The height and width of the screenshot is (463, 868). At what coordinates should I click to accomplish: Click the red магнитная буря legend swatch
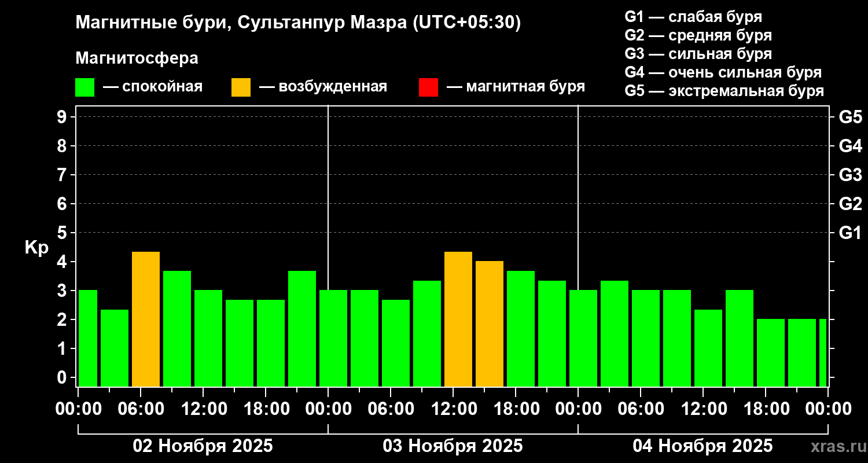[428, 87]
